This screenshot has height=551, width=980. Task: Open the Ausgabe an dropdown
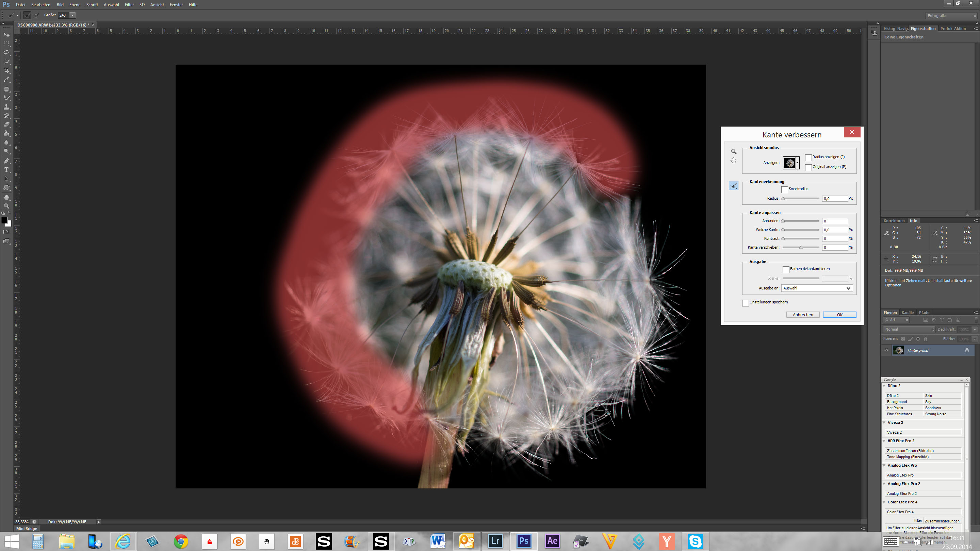pos(817,288)
